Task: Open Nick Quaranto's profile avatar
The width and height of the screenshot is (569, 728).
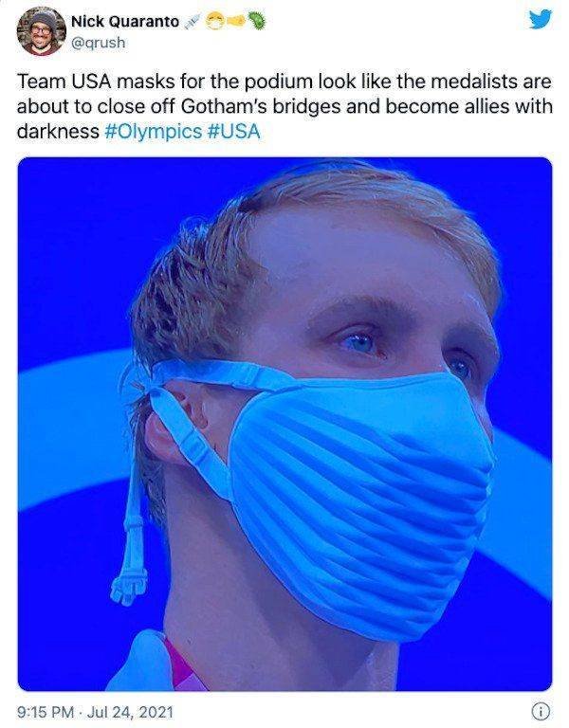Action: 42,31
